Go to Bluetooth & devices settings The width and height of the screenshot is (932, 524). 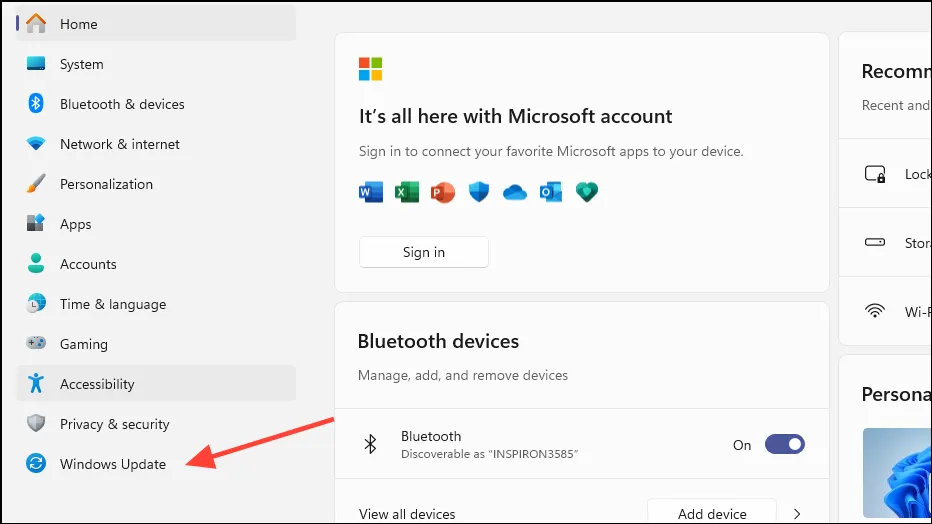click(x=156, y=104)
